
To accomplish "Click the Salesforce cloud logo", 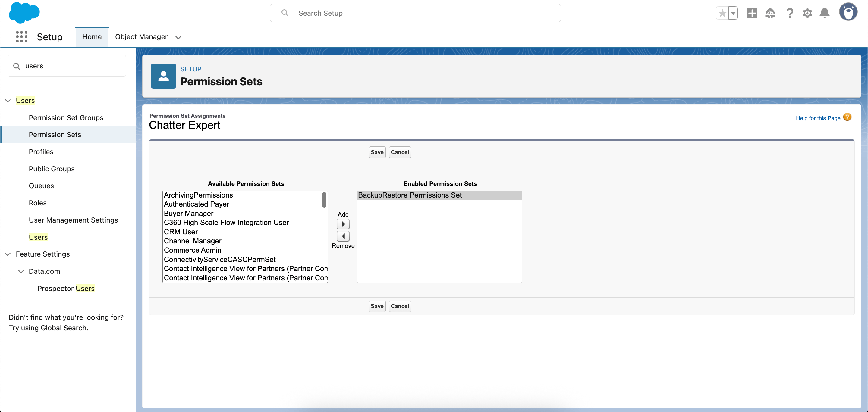I will (x=24, y=13).
